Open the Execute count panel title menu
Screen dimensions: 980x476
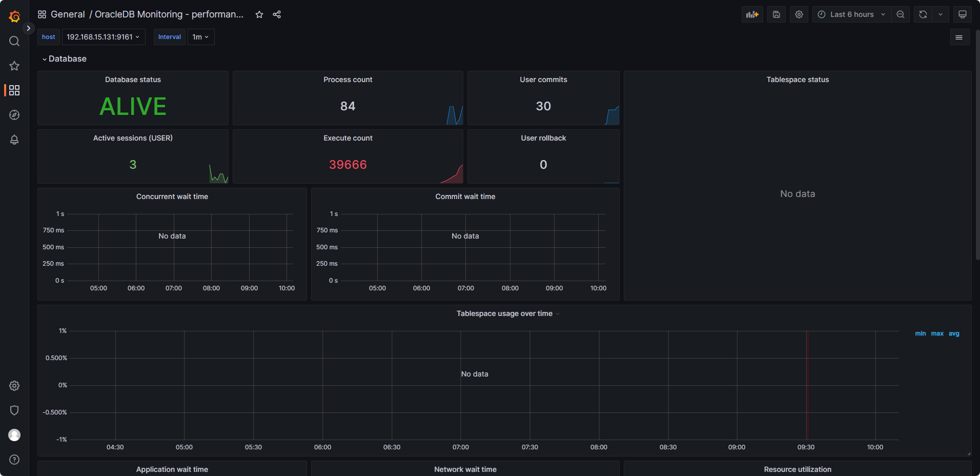coord(348,138)
